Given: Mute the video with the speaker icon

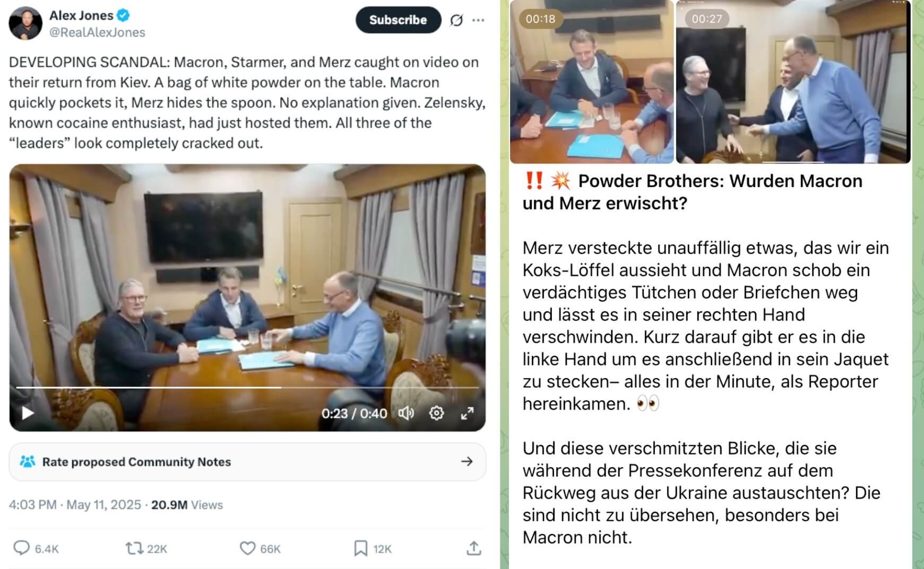Looking at the screenshot, I should click(406, 413).
